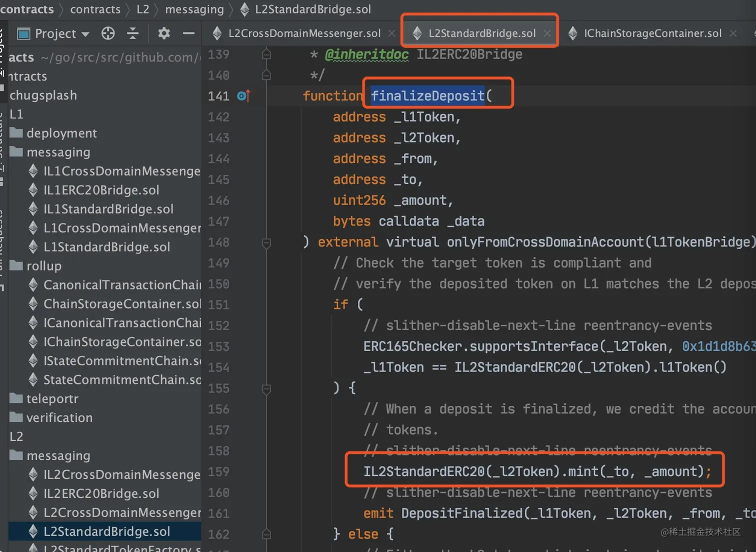Screen dimensions: 756x552
Task: Close the L2CrossDomainMessenger.sol tab
Action: pos(392,33)
